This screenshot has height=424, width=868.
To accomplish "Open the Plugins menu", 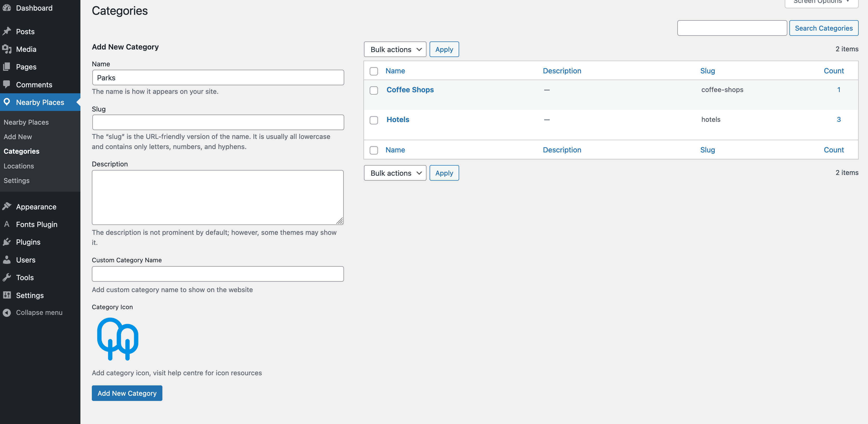I will 28,242.
